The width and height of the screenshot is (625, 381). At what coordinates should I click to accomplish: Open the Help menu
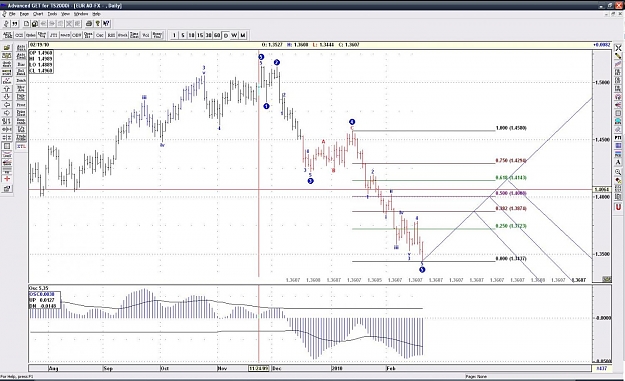pyautogui.click(x=96, y=14)
